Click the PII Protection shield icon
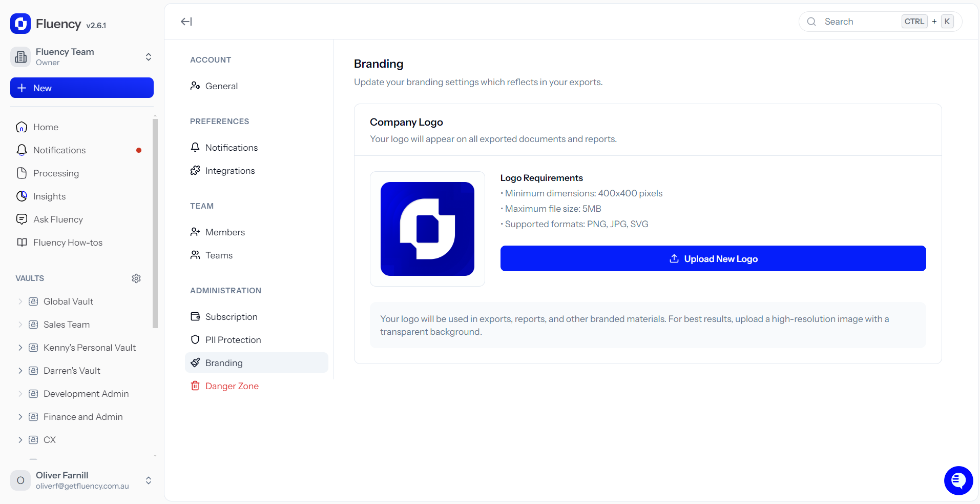The height and width of the screenshot is (504, 980). click(x=195, y=339)
